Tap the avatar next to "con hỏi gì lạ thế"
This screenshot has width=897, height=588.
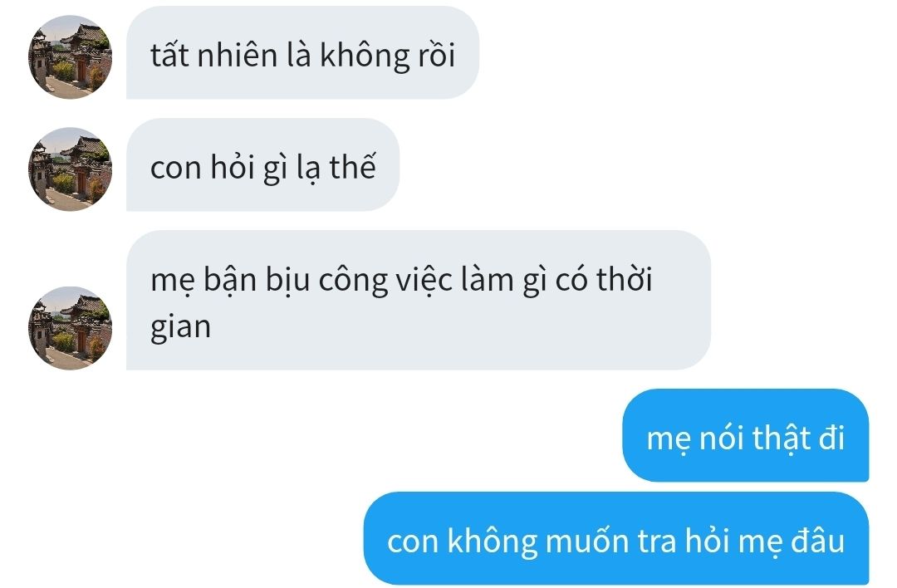[x=70, y=169]
